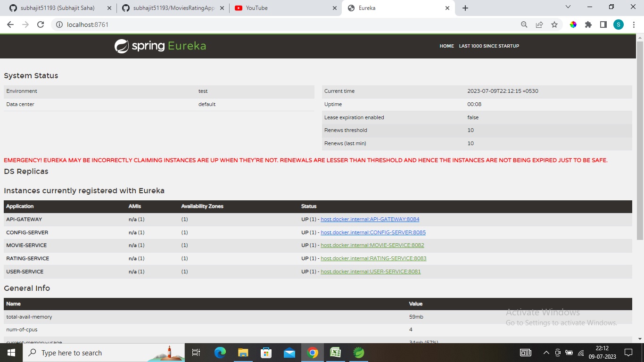
Task: Select the API-GATEWAY application name
Action: [x=24, y=219]
